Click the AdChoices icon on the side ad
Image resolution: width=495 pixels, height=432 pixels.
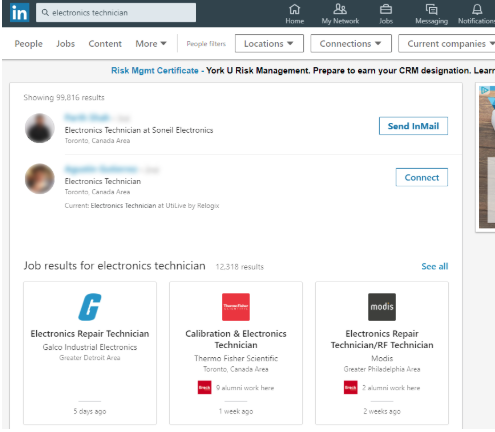click(x=484, y=90)
